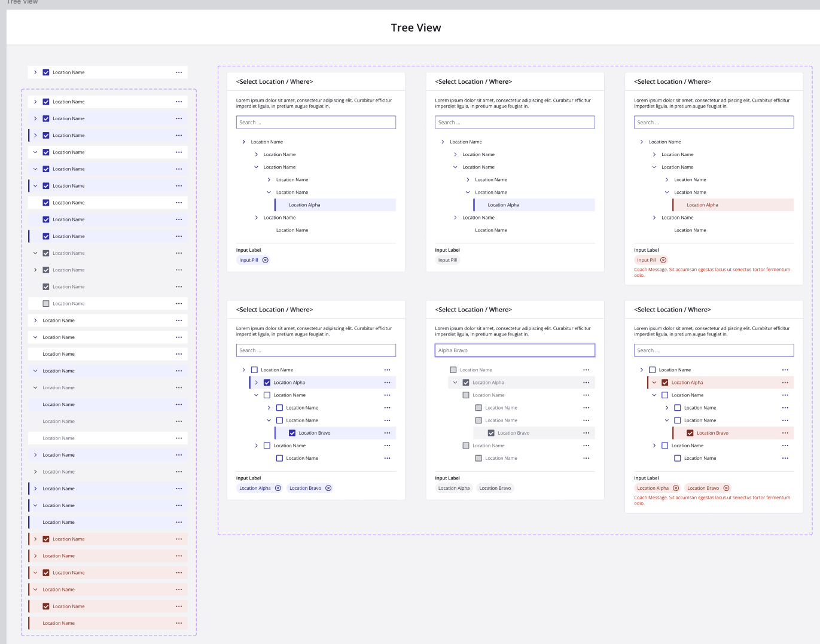
Task: Remove the red Location Alpha pill
Action: tap(676, 488)
